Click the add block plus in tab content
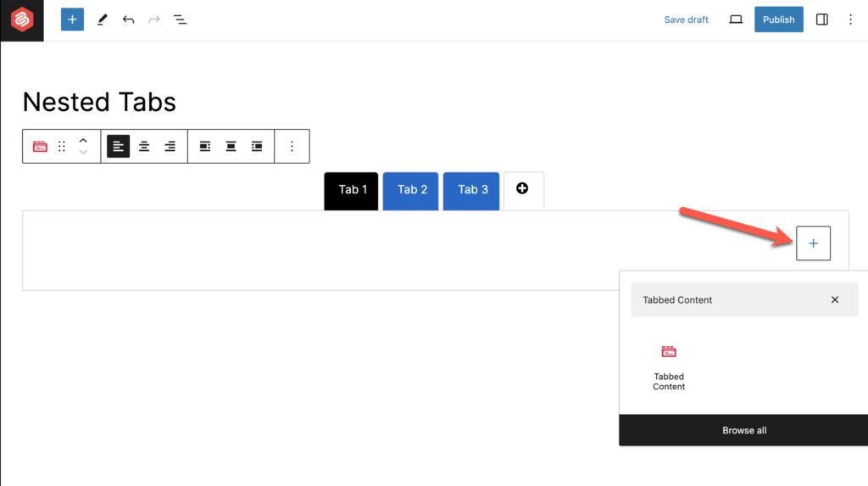The height and width of the screenshot is (486, 868). [813, 243]
